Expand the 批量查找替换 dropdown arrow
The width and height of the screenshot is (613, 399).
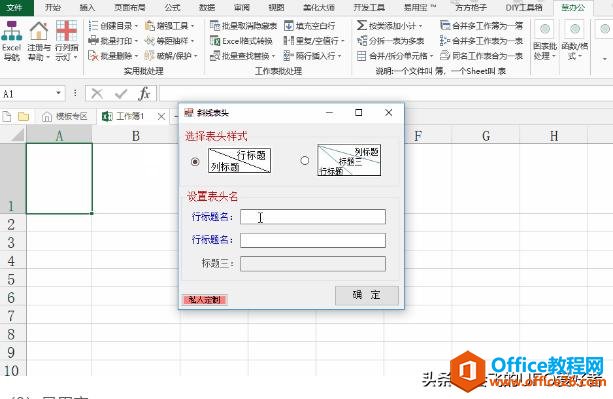tap(273, 56)
